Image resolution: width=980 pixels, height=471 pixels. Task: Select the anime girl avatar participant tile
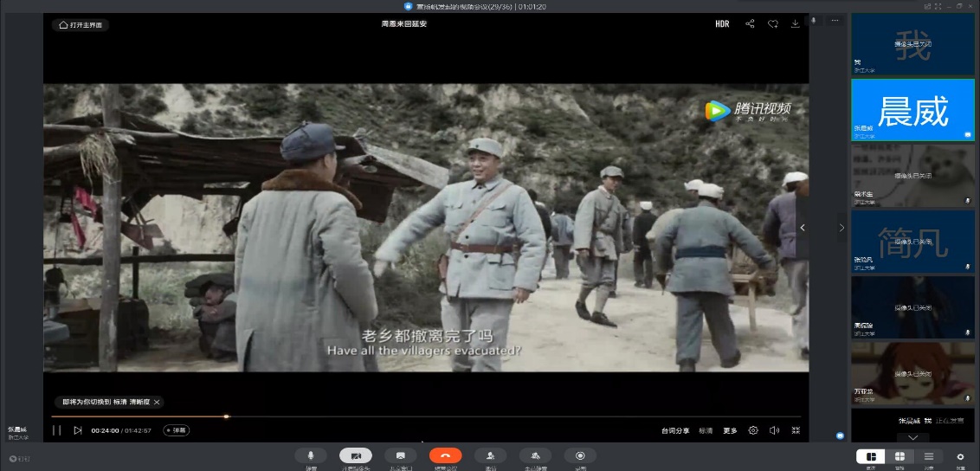[912, 372]
